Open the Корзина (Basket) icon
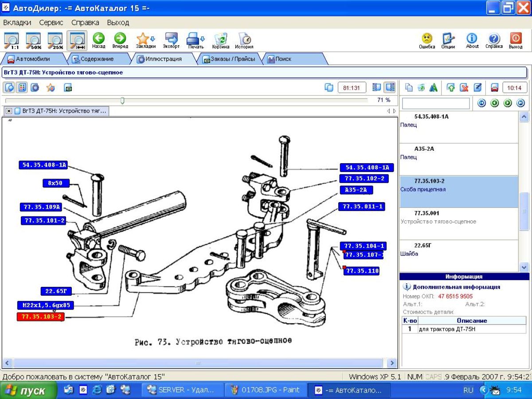The width and height of the screenshot is (532, 399). point(220,40)
